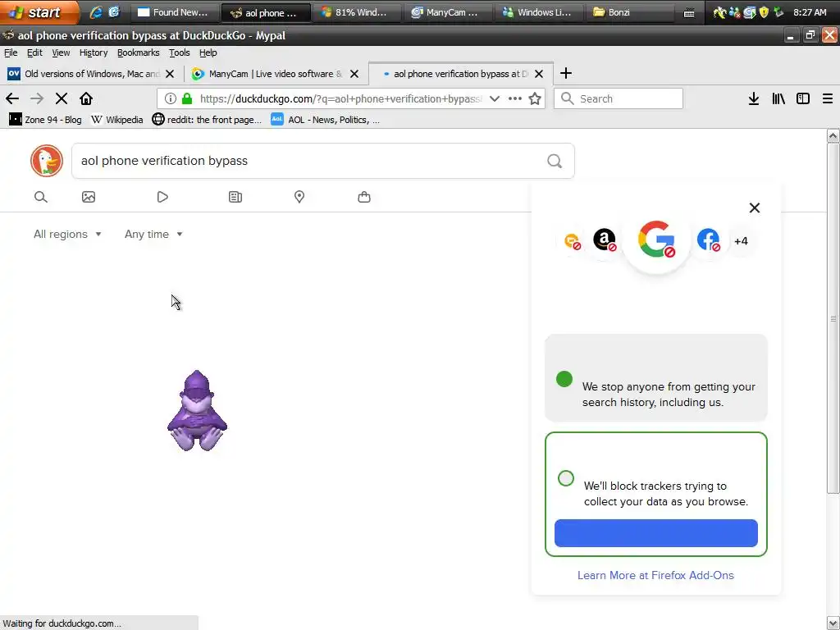Image resolution: width=840 pixels, height=630 pixels.
Task: Select the block trackers option circle
Action: pyautogui.click(x=566, y=478)
